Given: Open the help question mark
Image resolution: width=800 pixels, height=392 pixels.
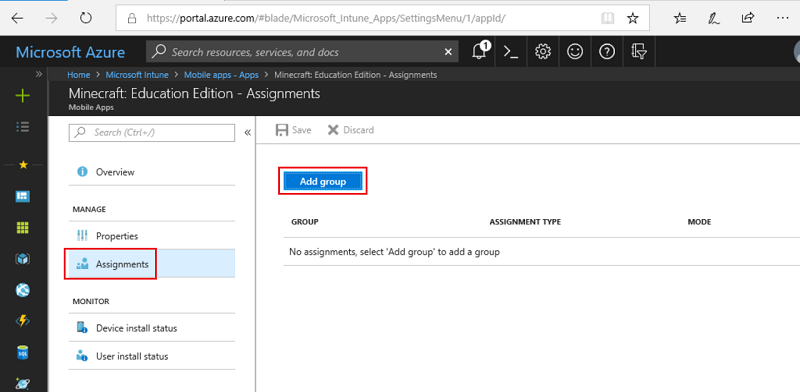Looking at the screenshot, I should click(x=607, y=52).
